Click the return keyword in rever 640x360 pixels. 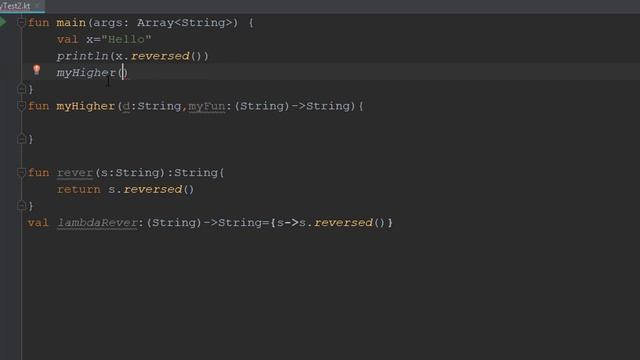point(78,189)
